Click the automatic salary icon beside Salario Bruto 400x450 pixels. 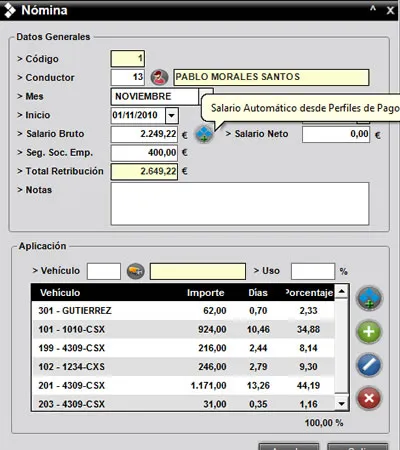point(204,134)
